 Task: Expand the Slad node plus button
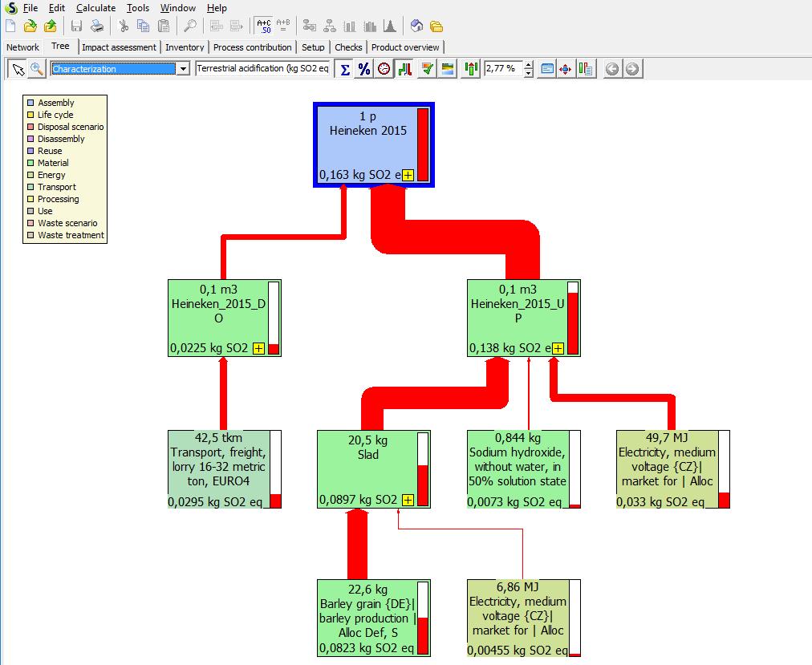click(408, 500)
